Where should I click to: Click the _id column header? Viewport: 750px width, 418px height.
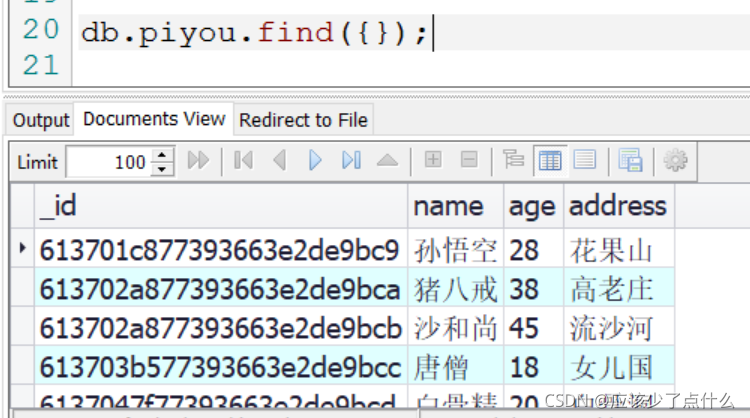[221, 206]
